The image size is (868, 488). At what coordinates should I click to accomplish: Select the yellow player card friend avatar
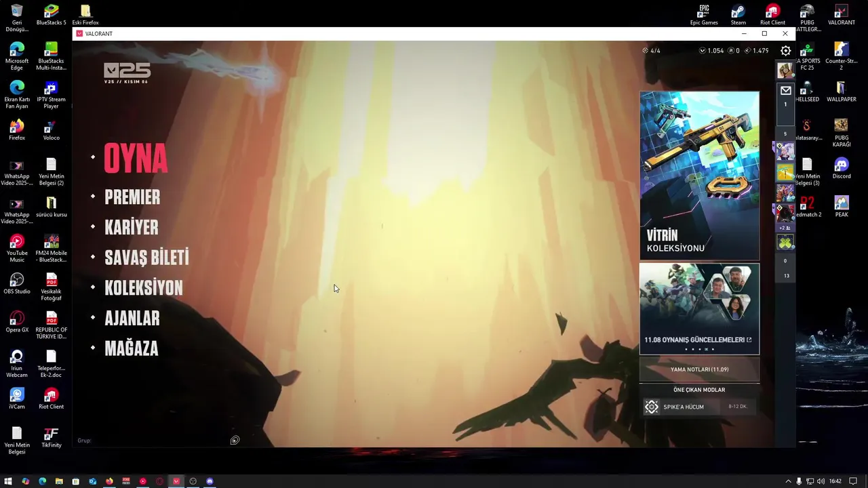(x=785, y=172)
